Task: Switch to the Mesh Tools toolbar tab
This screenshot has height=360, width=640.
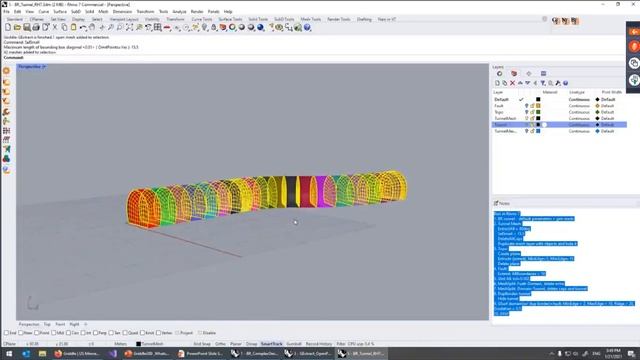Action: coord(311,19)
